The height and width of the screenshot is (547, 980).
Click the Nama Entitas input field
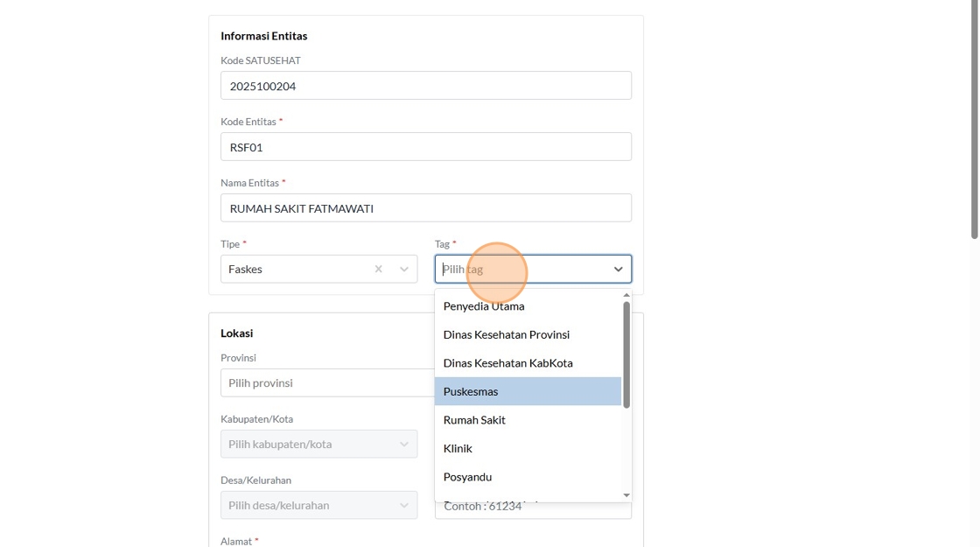click(x=425, y=208)
